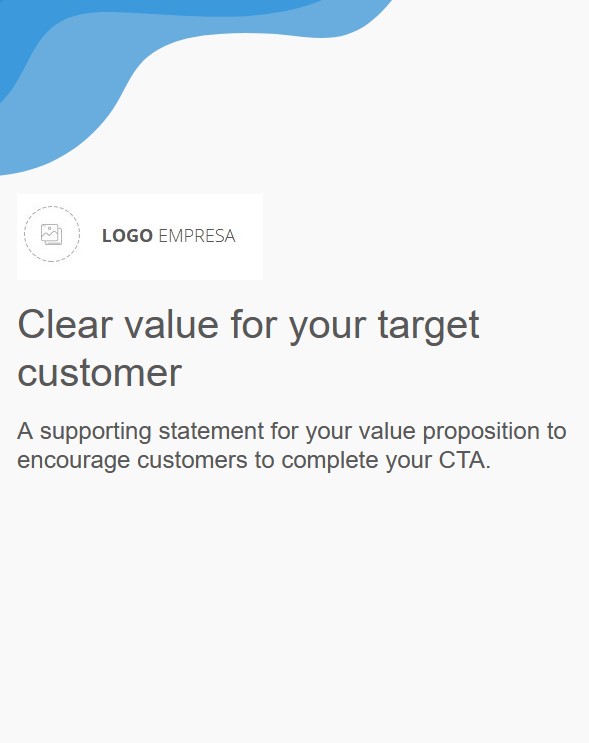Viewport: 589px width, 743px height.
Task: Click the word customer in the heading
Action: [100, 373]
